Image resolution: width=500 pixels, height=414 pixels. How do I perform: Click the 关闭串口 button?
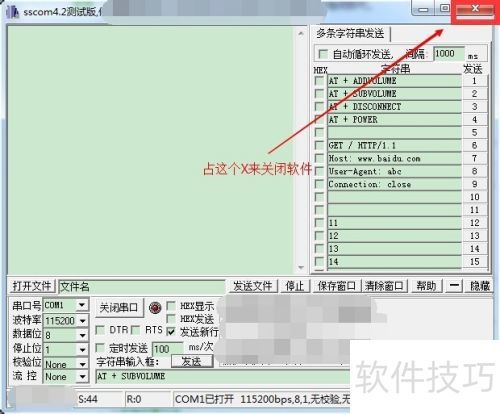coord(119,307)
